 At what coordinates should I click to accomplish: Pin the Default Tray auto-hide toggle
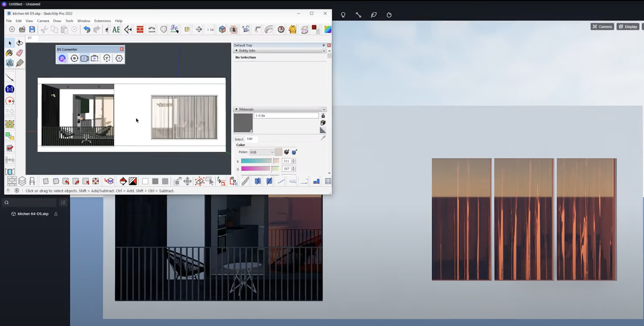323,45
